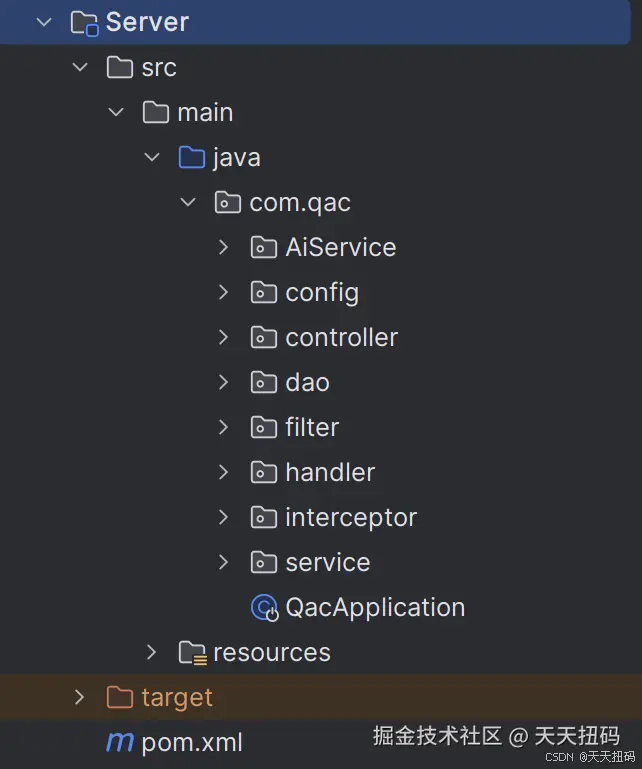Click the java source root folder icon
642x769 pixels.
point(191,158)
